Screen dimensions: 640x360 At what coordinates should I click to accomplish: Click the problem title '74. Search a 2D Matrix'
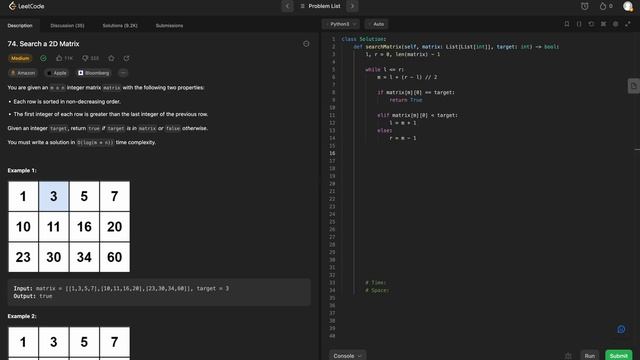click(x=43, y=44)
